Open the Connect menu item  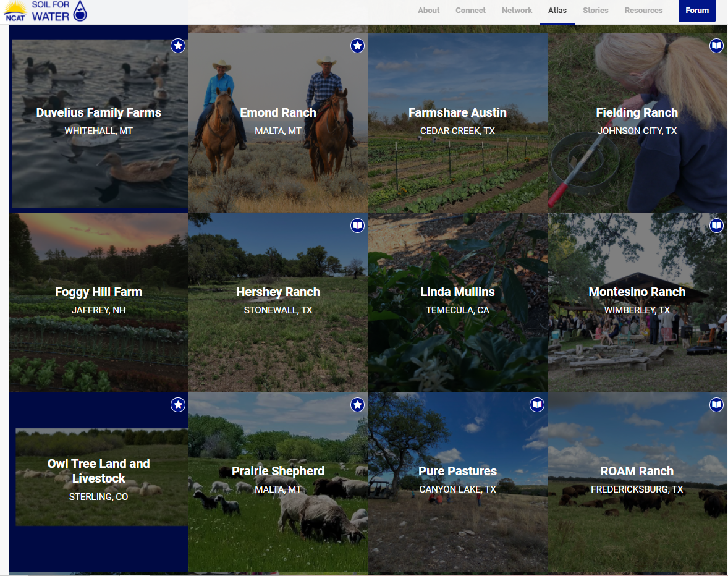point(470,11)
